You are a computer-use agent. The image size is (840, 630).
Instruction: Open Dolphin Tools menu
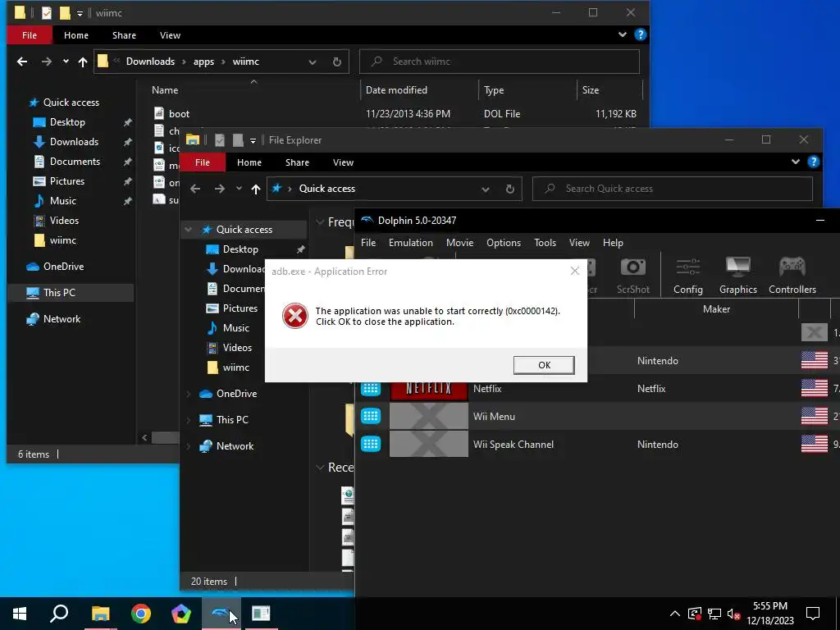click(545, 243)
